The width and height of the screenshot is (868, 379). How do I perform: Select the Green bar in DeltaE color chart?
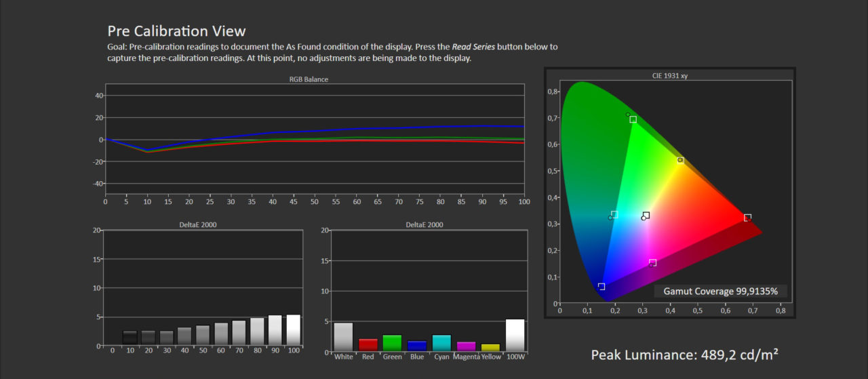pos(392,342)
